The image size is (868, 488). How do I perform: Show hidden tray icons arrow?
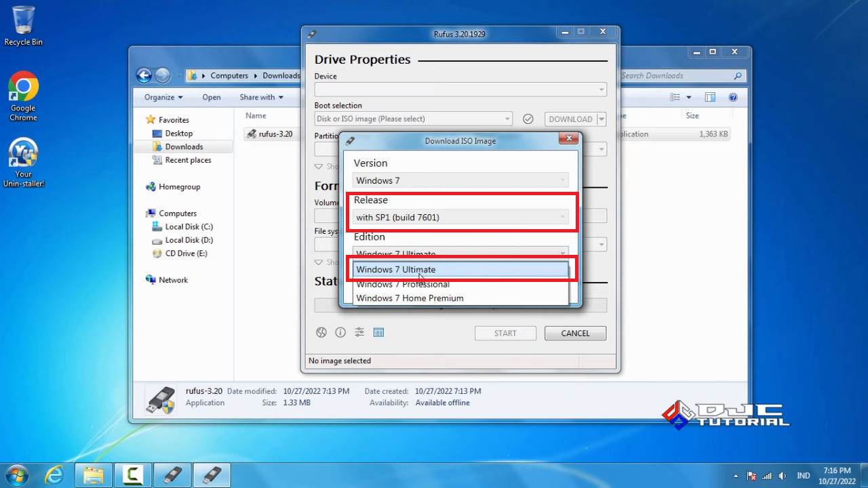coord(736,476)
